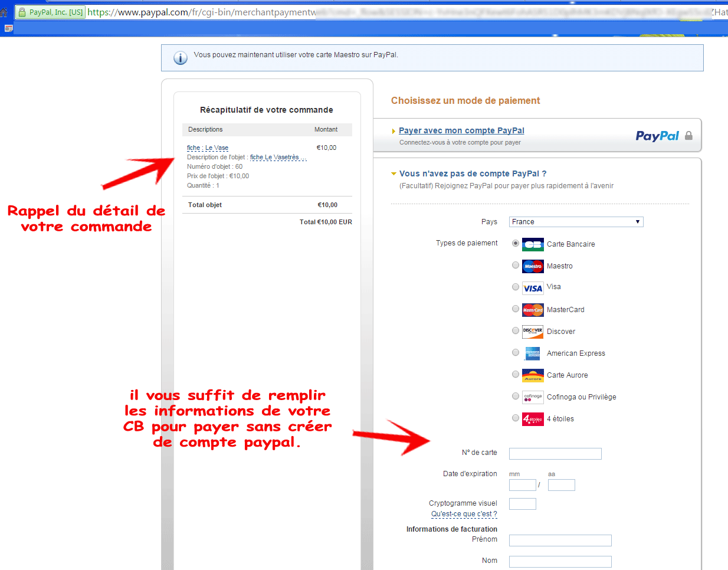Select the Visa radio button
Viewport: 728px width, 570px height.
(x=516, y=287)
